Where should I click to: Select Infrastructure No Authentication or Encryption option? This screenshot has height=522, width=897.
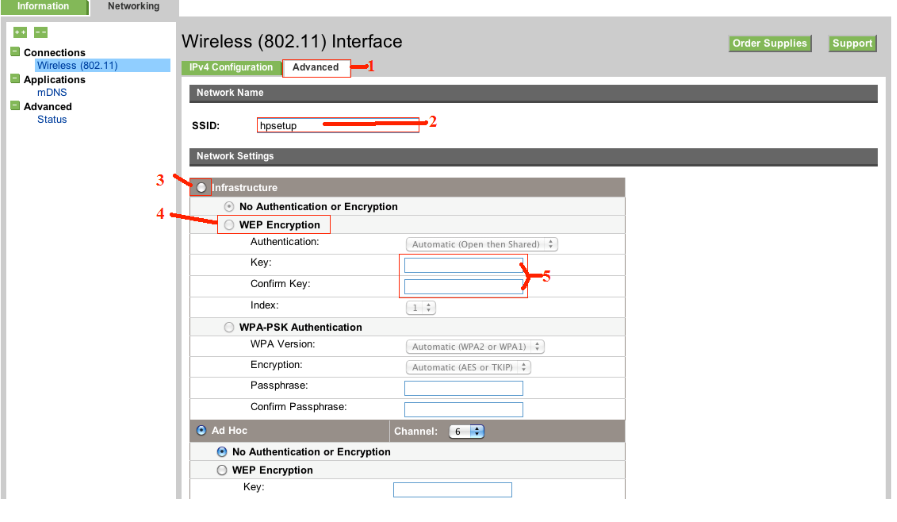[x=229, y=207]
